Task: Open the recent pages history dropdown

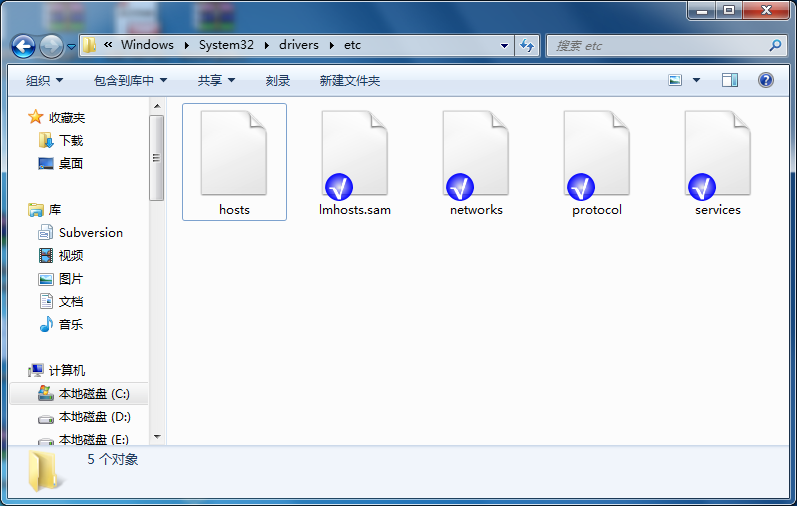Action: click(72, 46)
